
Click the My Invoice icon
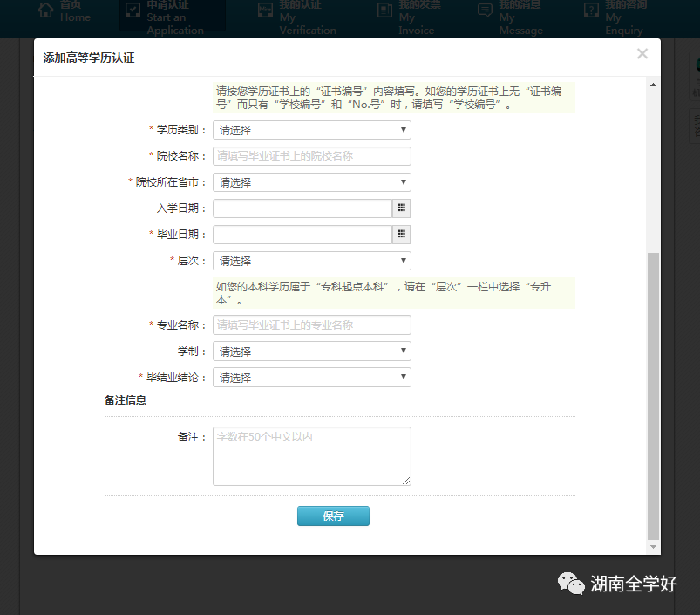tap(384, 10)
